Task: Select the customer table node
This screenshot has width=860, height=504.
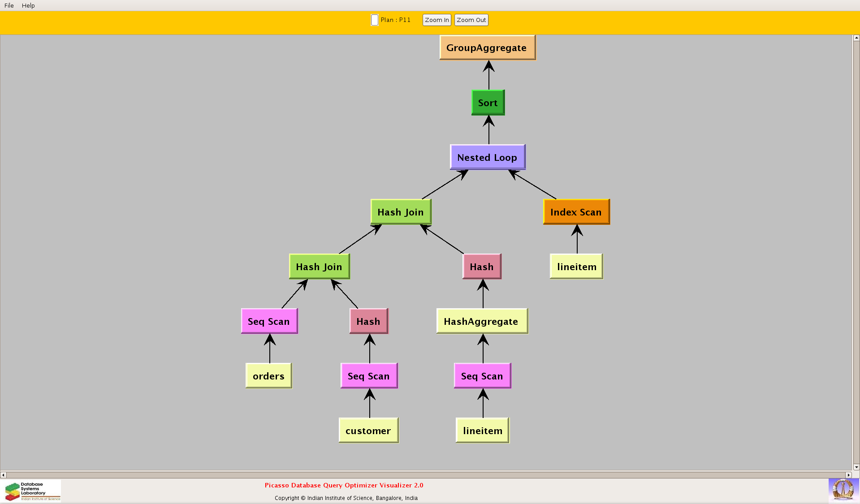Action: (x=368, y=431)
